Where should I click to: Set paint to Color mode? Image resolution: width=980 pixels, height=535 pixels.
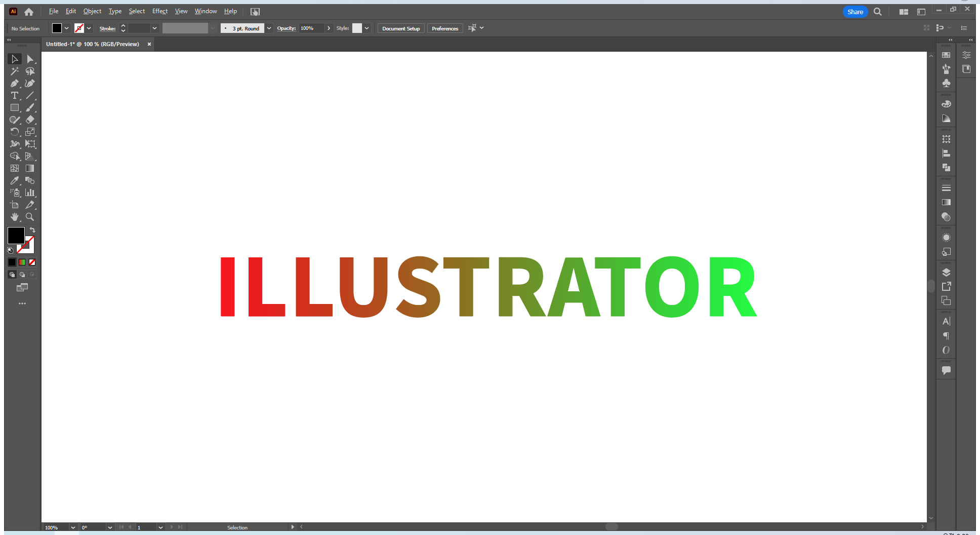click(x=12, y=262)
